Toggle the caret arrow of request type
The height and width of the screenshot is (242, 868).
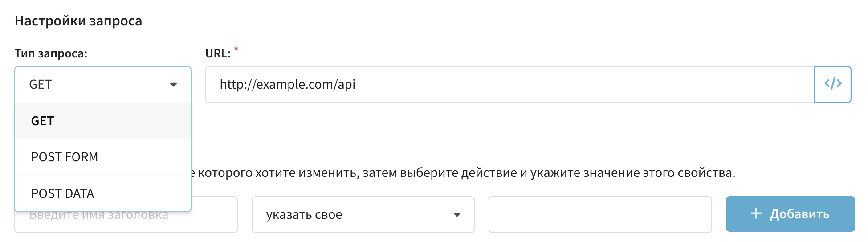[x=173, y=85]
